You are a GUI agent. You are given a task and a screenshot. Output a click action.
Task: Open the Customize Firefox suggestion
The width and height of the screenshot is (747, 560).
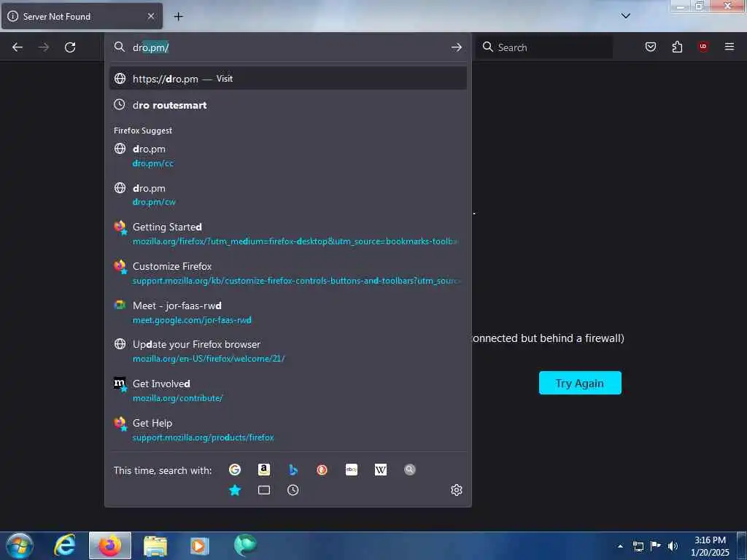point(287,273)
